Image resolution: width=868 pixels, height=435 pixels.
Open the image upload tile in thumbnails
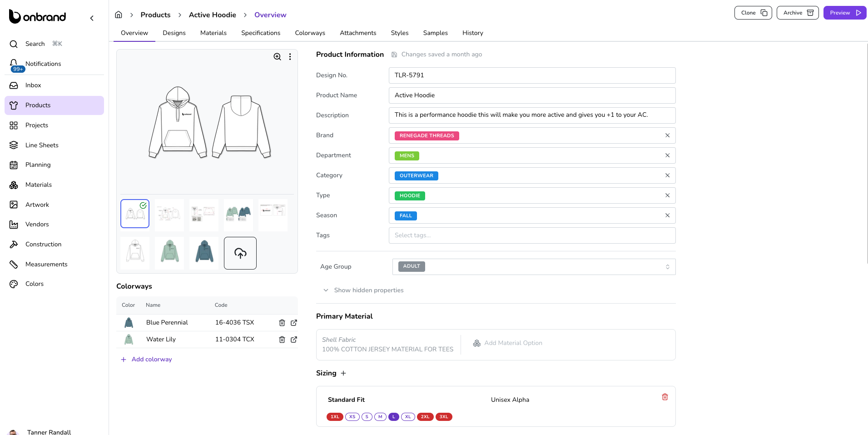tap(240, 253)
